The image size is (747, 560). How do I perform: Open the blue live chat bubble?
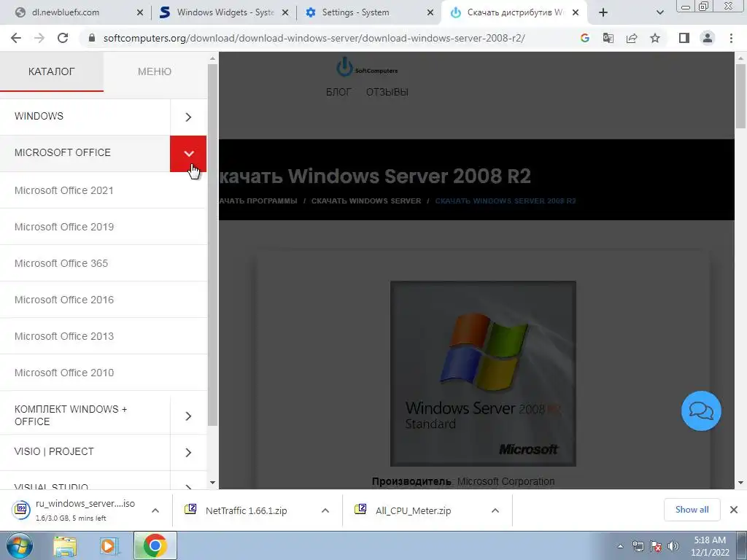[x=701, y=411]
